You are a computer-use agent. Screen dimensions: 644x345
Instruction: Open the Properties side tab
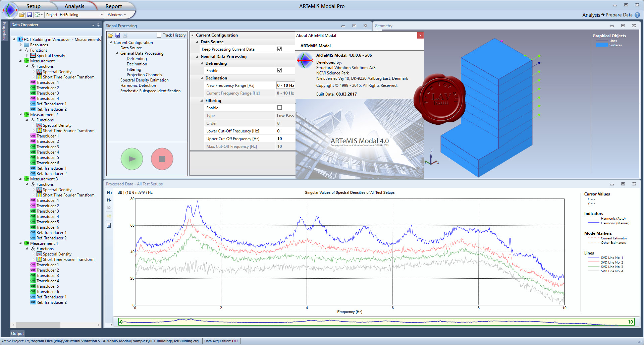point(4,31)
